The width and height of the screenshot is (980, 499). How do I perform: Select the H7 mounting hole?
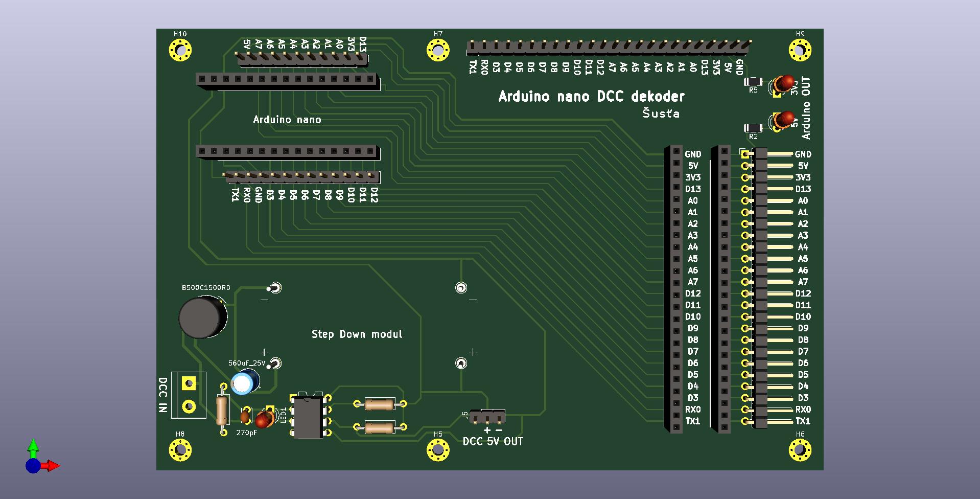438,50
